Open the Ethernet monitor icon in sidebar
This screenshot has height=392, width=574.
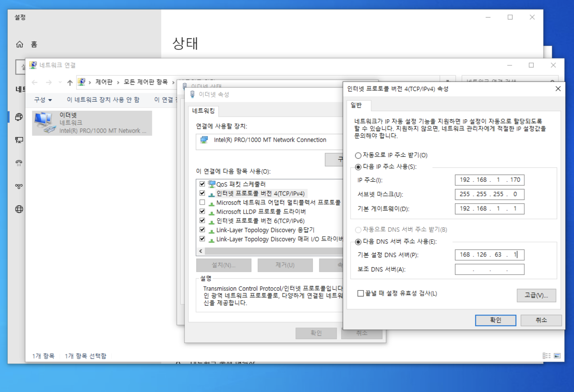pos(19,140)
